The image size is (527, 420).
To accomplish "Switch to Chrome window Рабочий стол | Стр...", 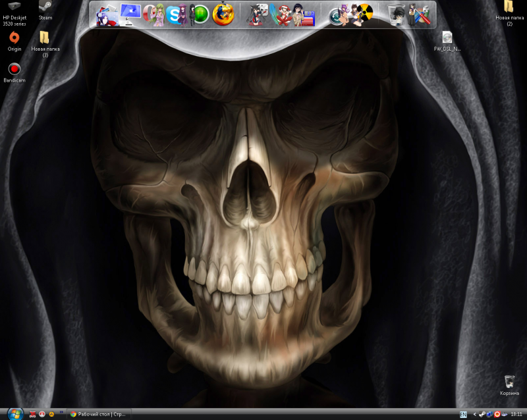I will coord(98,414).
